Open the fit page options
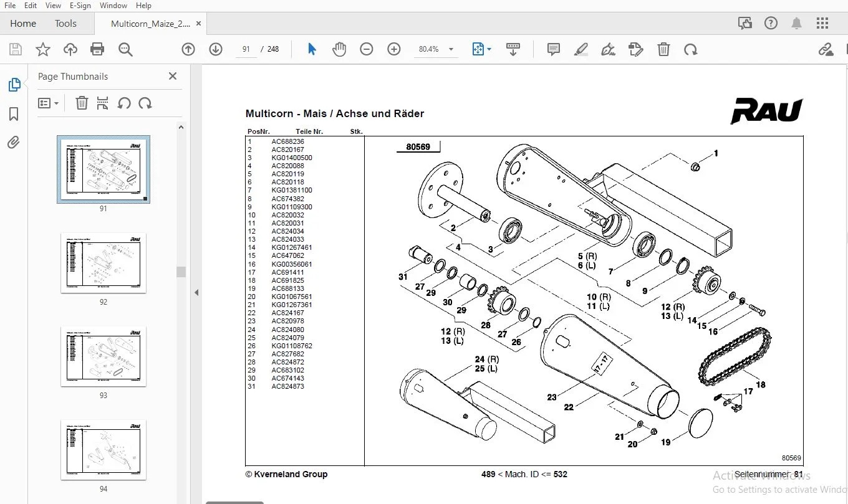This screenshot has width=848, height=504. [481, 49]
